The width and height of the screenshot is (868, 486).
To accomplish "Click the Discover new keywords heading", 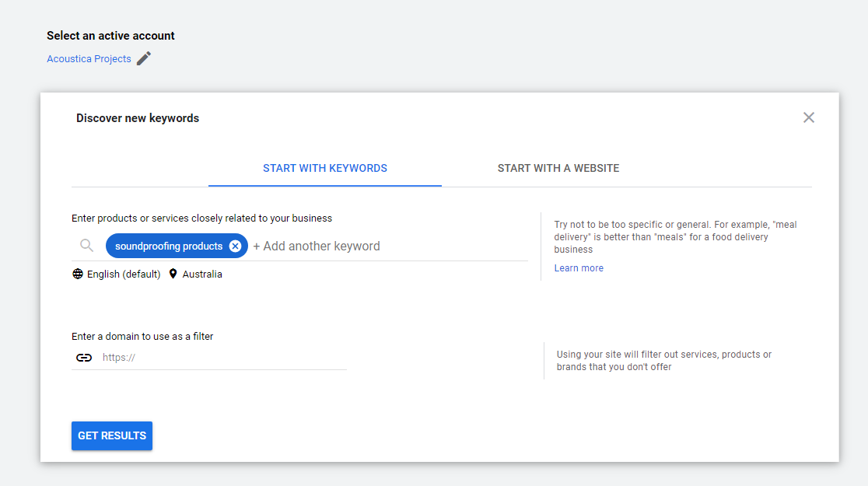I will (138, 118).
